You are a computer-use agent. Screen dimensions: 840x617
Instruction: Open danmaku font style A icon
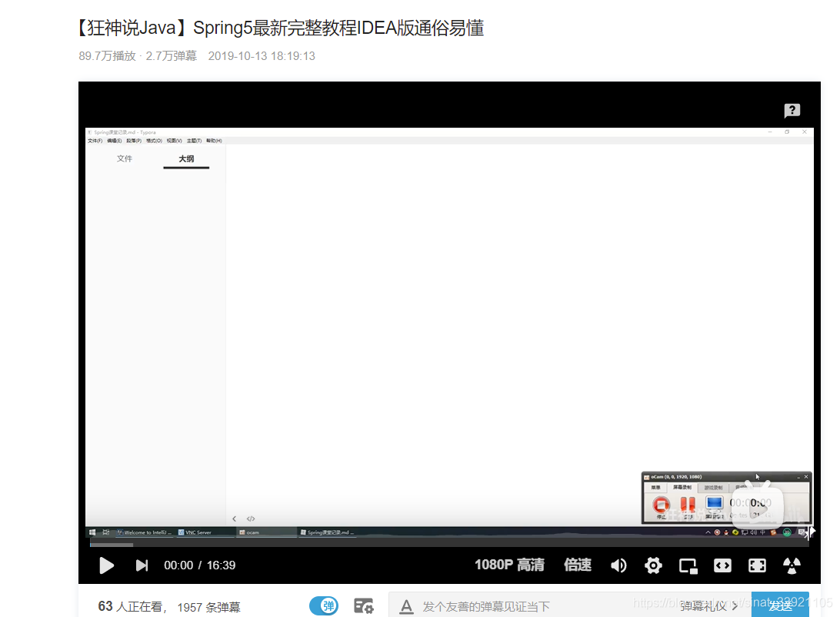point(407,607)
